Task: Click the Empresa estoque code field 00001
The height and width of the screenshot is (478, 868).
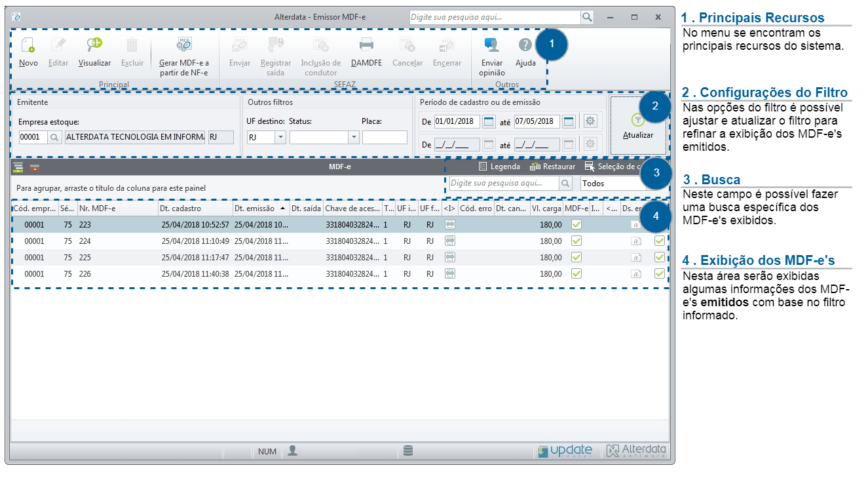Action: [33, 137]
